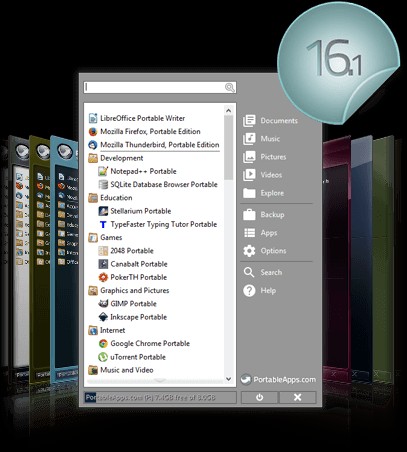Select the blue theme preview window
Screen dimensions: 407x452
pos(65,258)
